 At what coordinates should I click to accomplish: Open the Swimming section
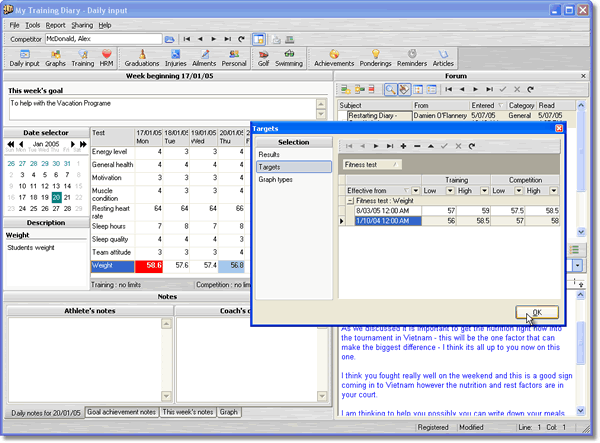[289, 59]
